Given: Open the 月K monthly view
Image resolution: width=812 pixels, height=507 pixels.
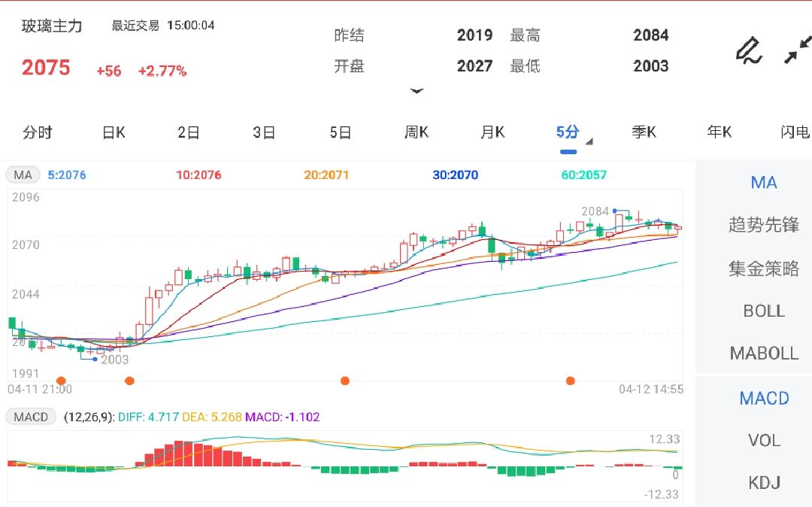Looking at the screenshot, I should pos(492,132).
